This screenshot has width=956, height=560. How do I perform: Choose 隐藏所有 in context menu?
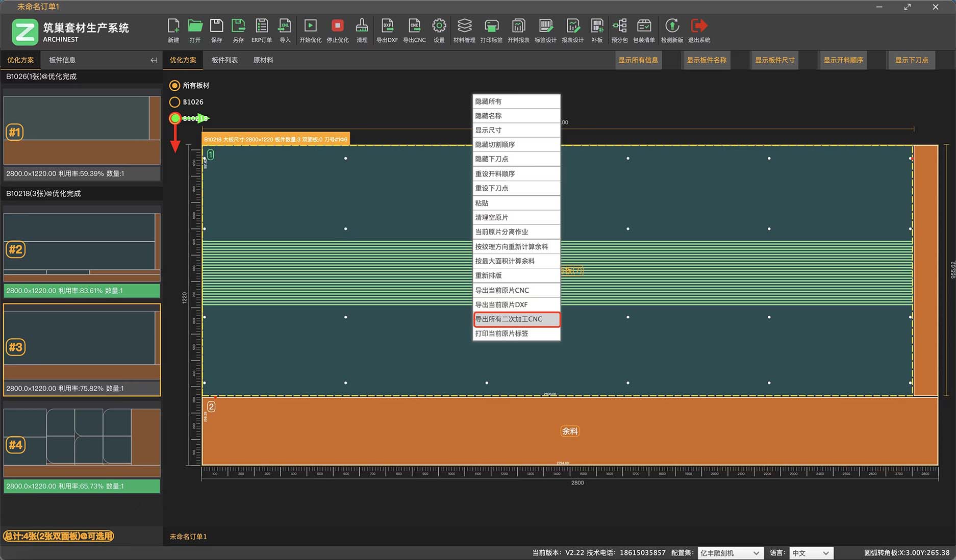(517, 101)
